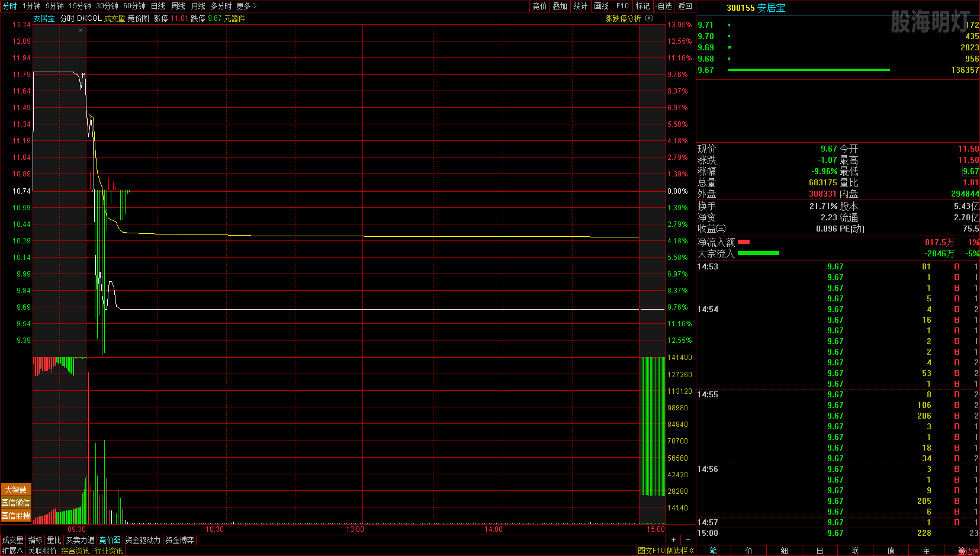The width and height of the screenshot is (980, 556).
Task: Open F10 company info
Action: 622,6
